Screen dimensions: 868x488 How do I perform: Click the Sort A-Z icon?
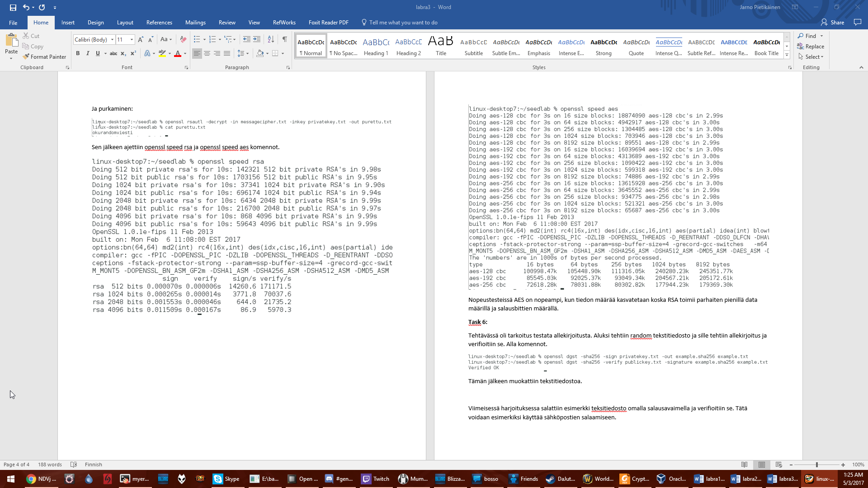271,39
